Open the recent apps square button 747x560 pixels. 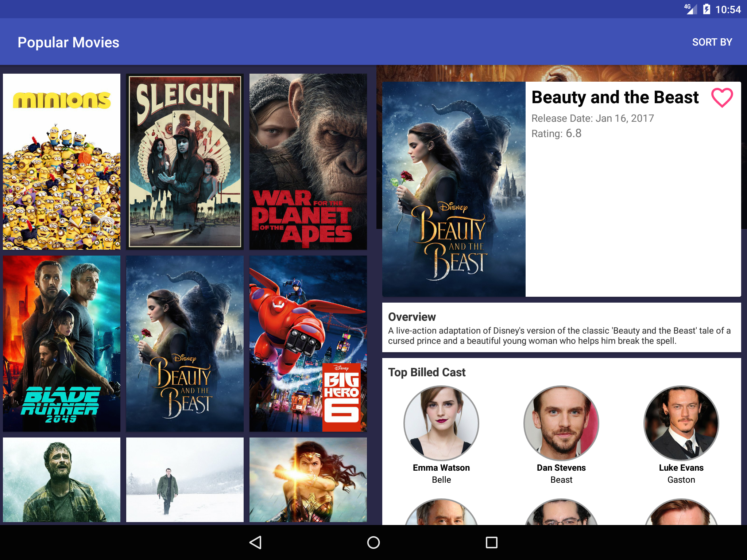pos(491,542)
